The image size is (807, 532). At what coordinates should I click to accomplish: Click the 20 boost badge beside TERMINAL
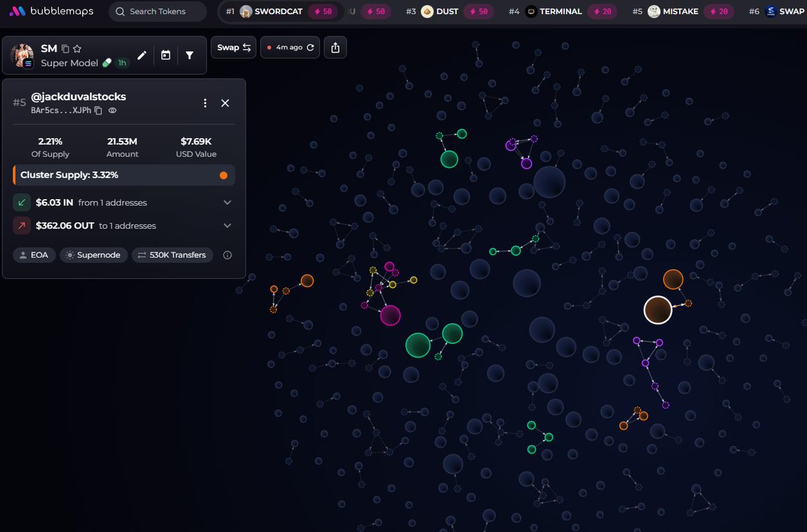coord(604,11)
